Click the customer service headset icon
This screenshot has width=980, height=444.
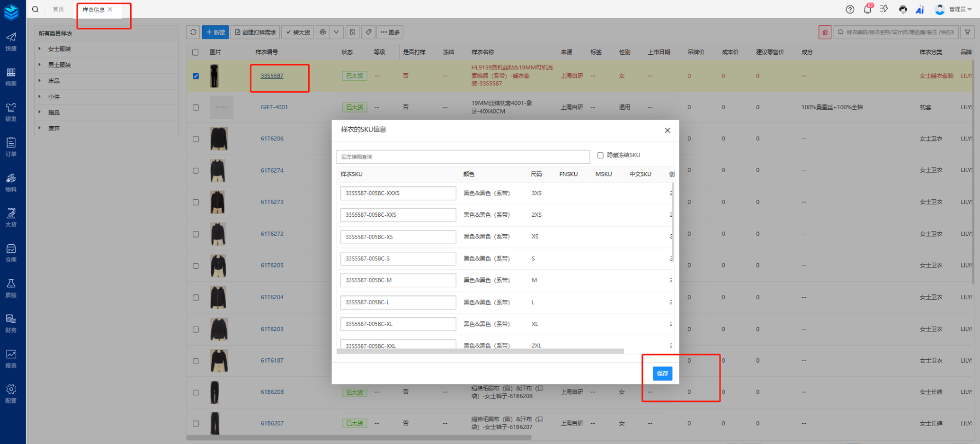[902, 9]
